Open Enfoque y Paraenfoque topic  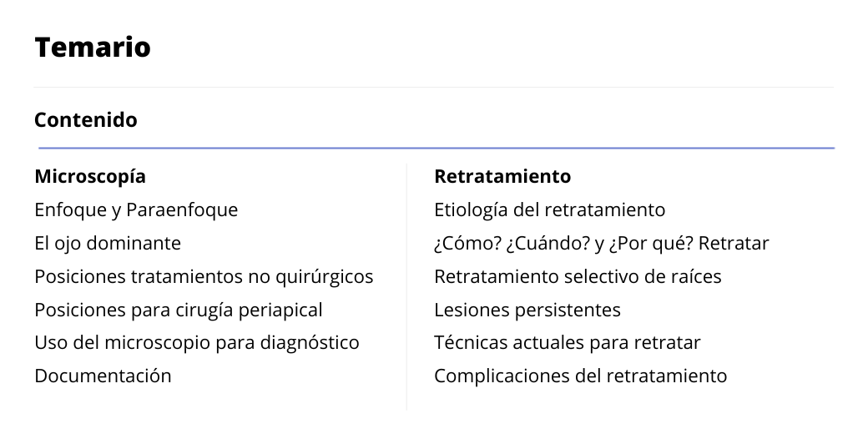tap(136, 210)
